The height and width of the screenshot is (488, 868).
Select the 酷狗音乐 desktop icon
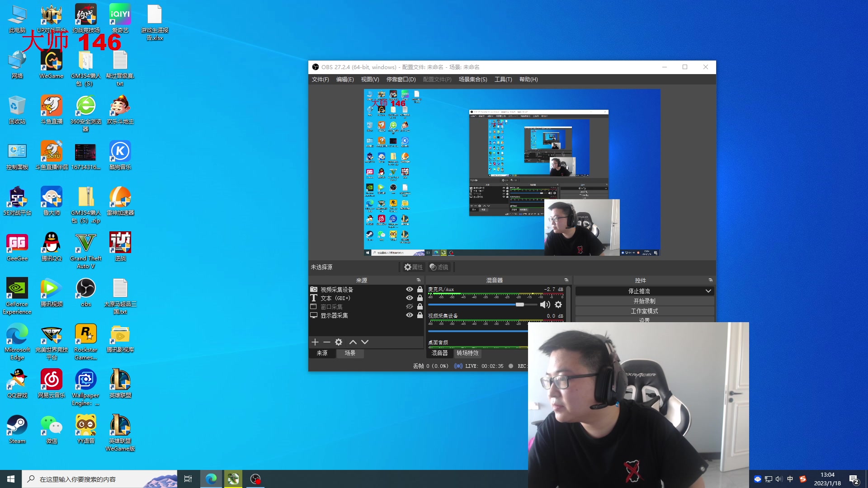pyautogui.click(x=120, y=155)
